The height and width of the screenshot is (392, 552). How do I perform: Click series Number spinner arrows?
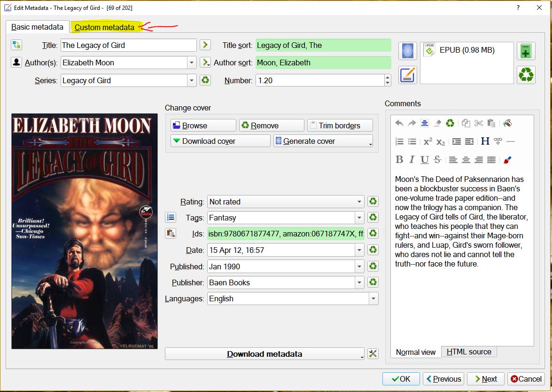pos(388,80)
